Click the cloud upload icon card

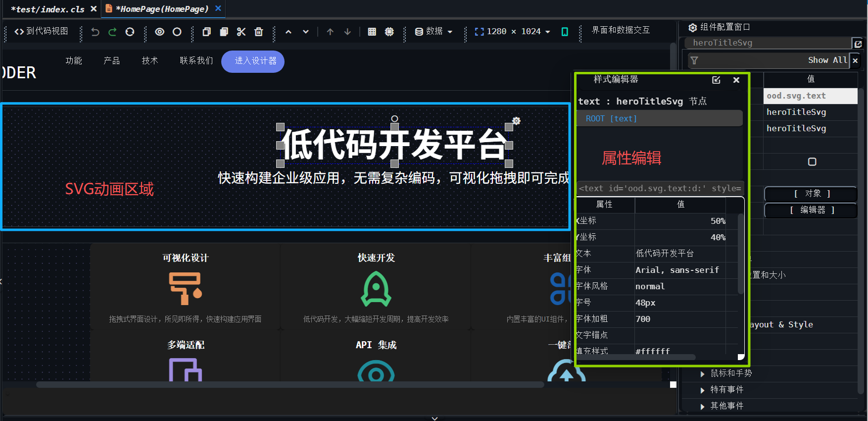click(x=566, y=371)
